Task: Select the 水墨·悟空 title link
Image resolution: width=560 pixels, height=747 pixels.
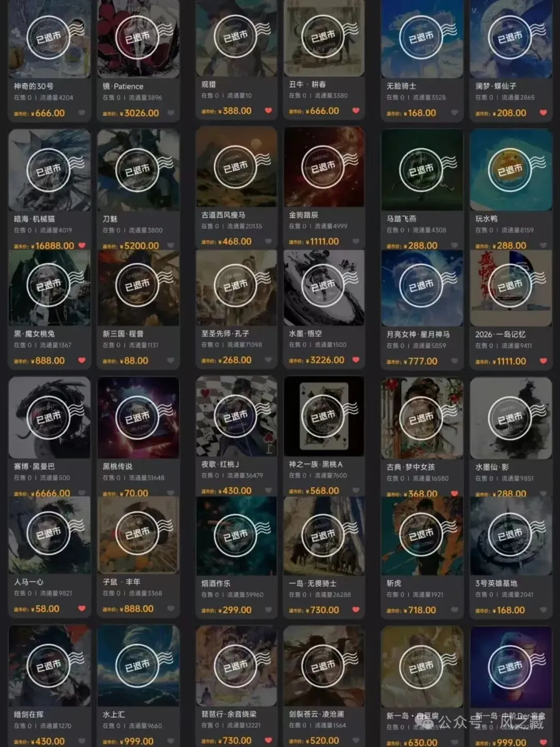Action: click(x=305, y=334)
